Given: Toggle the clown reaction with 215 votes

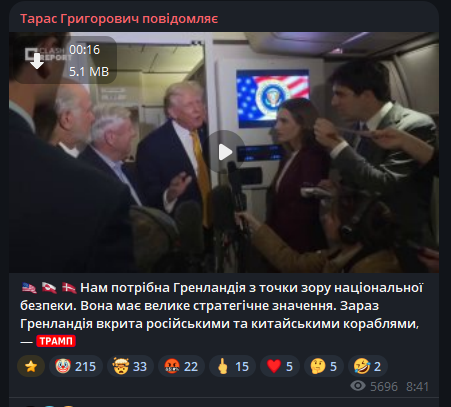Looking at the screenshot, I should coord(76,366).
